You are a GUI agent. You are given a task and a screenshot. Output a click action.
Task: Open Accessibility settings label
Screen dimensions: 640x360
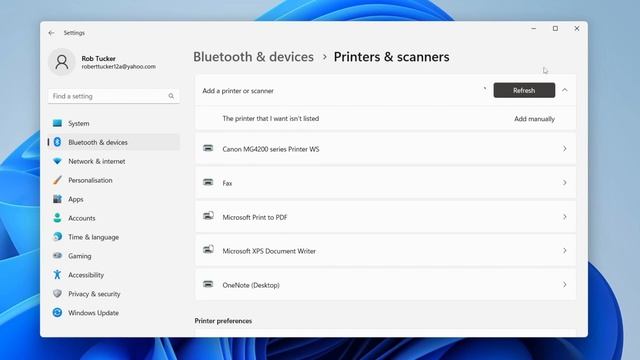[x=86, y=275]
